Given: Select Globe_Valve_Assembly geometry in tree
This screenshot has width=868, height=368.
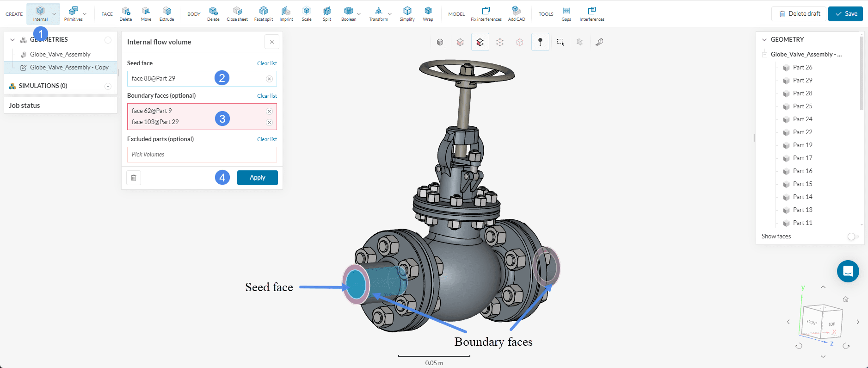Looking at the screenshot, I should [60, 55].
